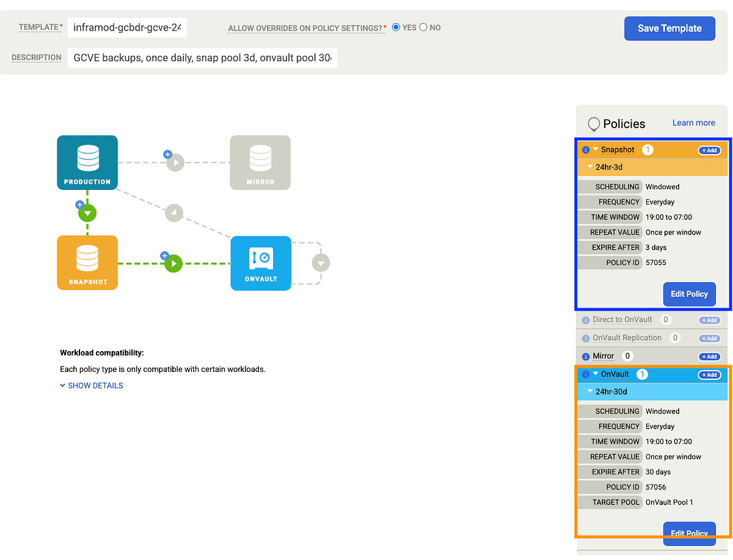Viewport: 733px width, 560px height.
Task: Click the SNAPSHOT node in the diagram
Action: [x=87, y=263]
